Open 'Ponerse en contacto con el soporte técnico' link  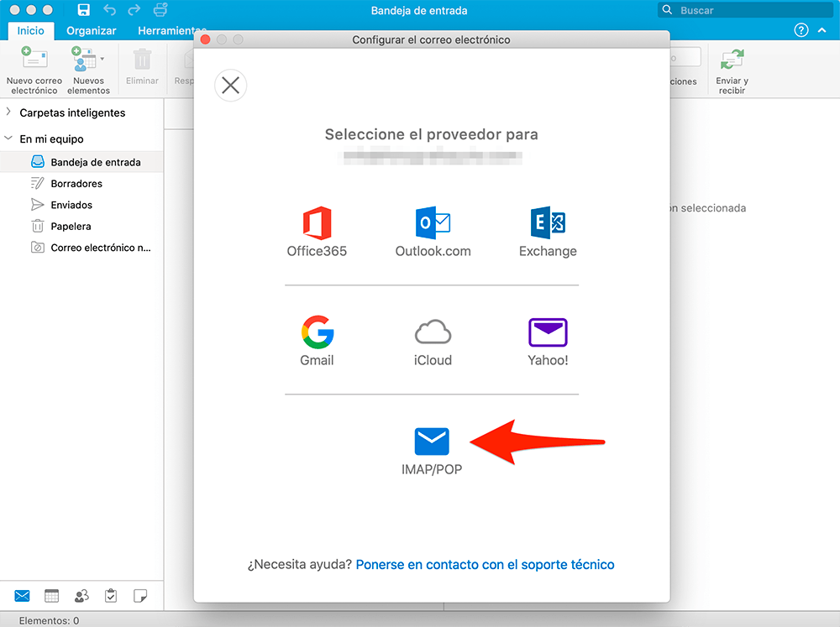tap(485, 564)
